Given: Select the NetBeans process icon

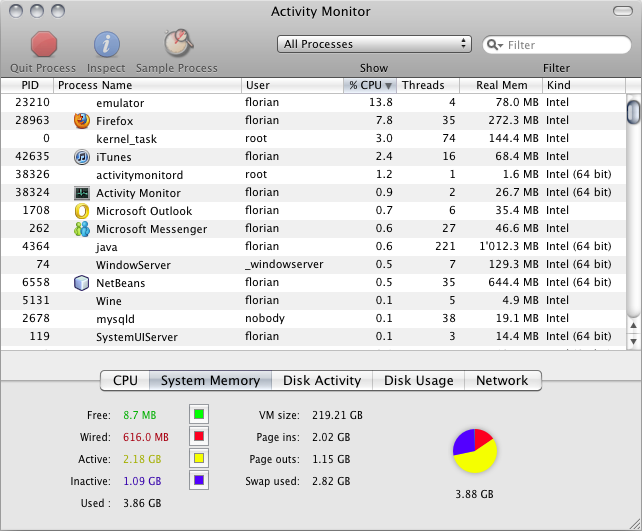Looking at the screenshot, I should [82, 283].
